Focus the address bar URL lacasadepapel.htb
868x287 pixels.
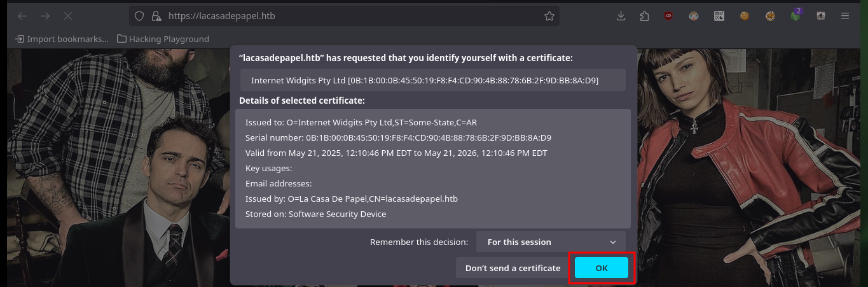[x=343, y=16]
